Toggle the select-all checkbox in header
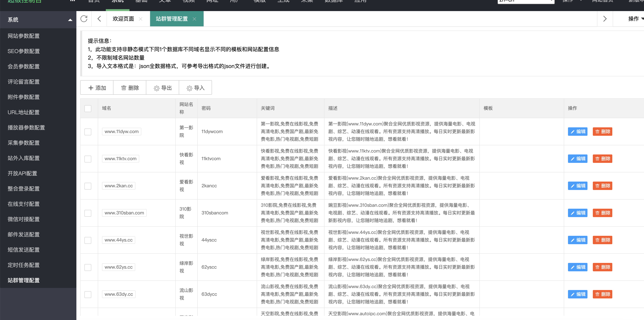The width and height of the screenshot is (644, 320). tap(88, 108)
